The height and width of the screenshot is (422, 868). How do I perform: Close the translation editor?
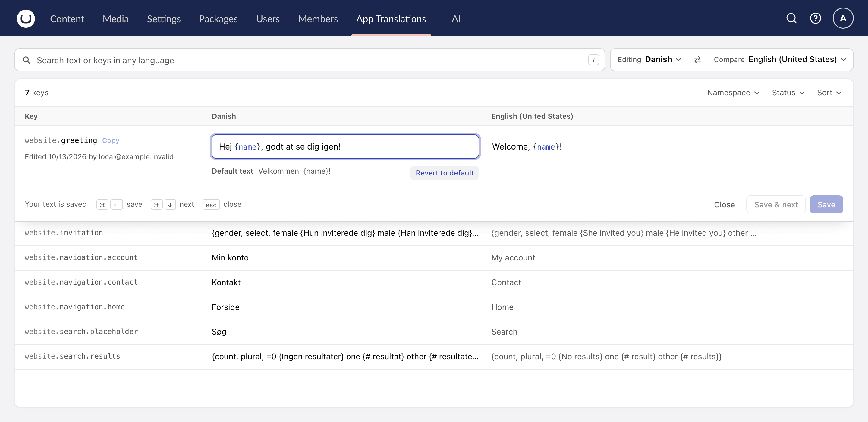[x=725, y=205]
